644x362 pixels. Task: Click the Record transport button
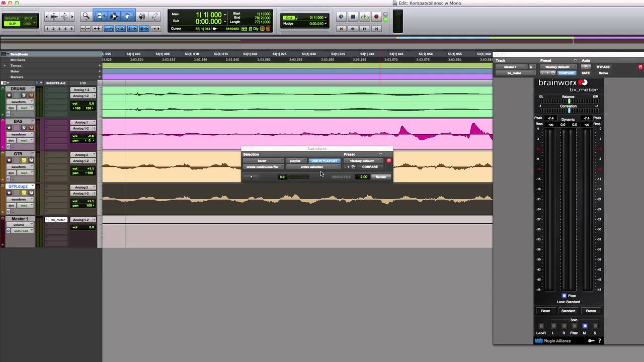pos(376,17)
